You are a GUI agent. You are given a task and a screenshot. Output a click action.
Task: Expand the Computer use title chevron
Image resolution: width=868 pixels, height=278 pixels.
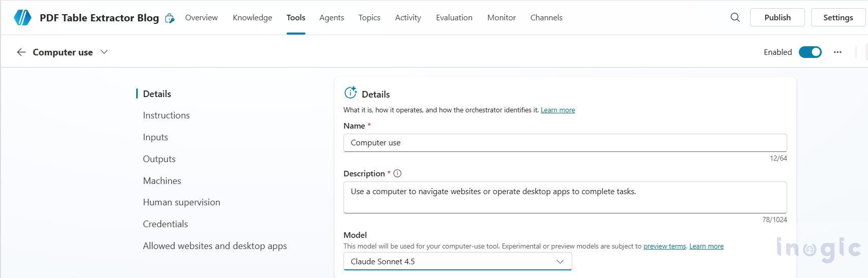(x=104, y=52)
